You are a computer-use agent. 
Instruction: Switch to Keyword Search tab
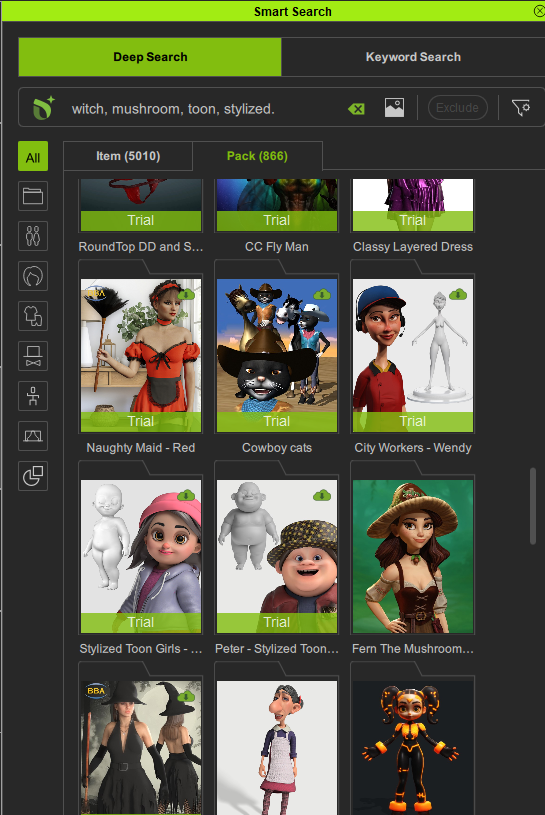click(x=413, y=57)
